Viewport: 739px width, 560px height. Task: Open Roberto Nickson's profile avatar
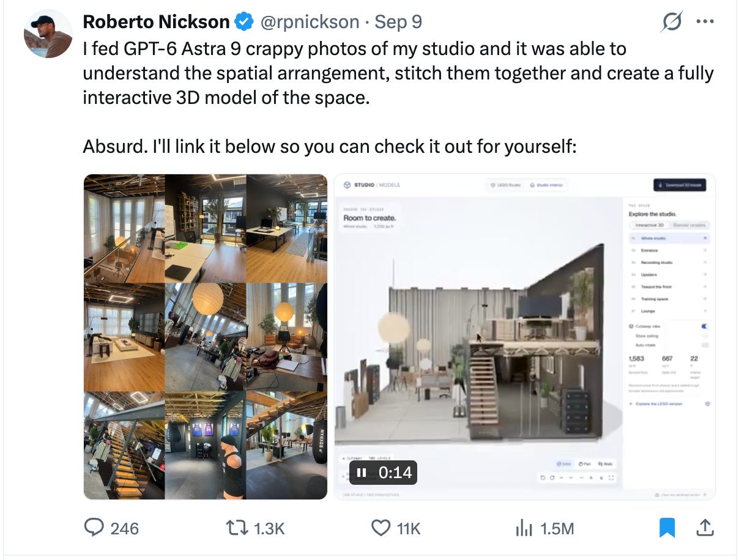pyautogui.click(x=48, y=34)
